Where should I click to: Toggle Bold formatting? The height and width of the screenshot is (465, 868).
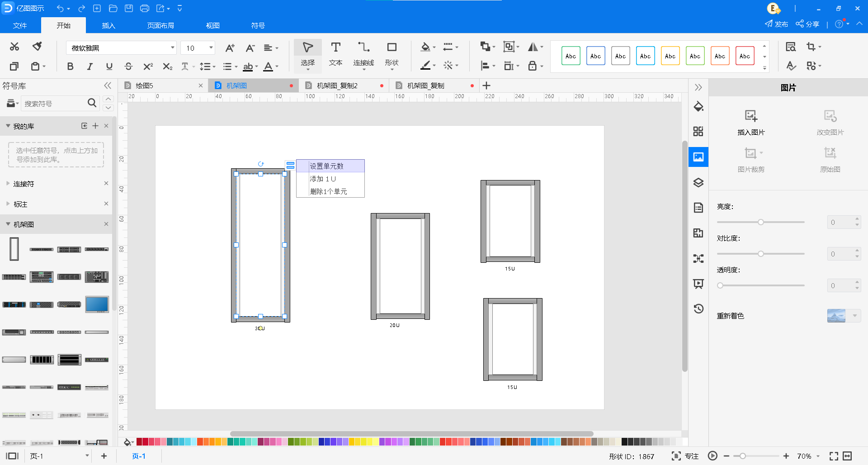pos(70,66)
